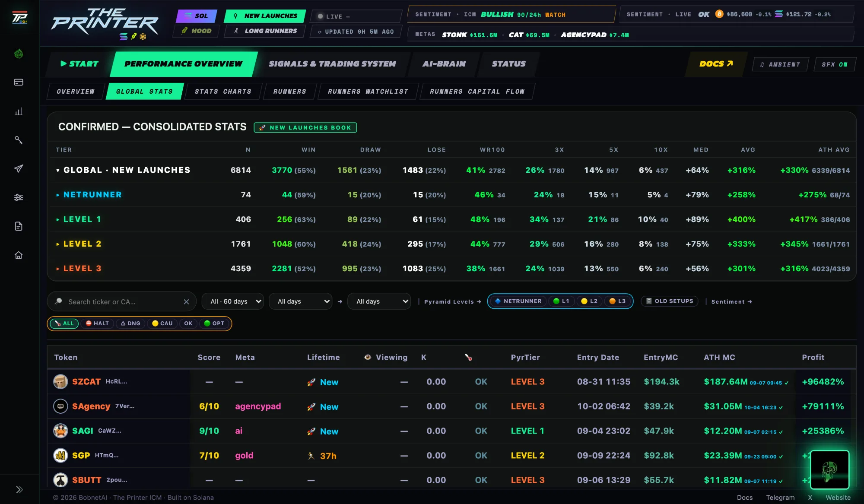The height and width of the screenshot is (504, 864).
Task: Click the TP logo icon in sidebar
Action: [x=19, y=17]
